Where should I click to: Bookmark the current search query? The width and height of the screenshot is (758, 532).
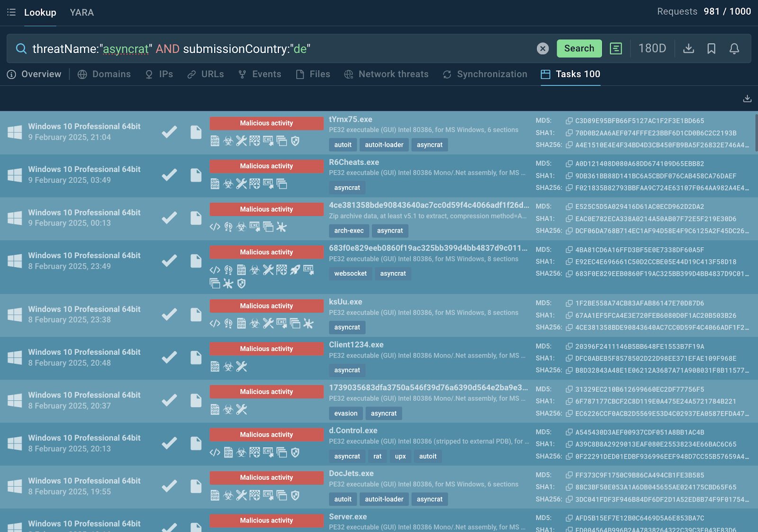click(x=711, y=48)
